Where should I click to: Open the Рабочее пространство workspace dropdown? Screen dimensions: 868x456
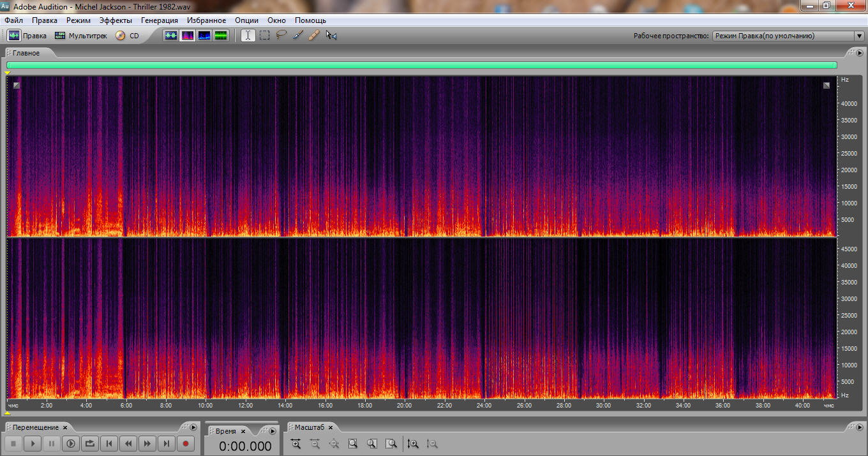tap(788, 36)
